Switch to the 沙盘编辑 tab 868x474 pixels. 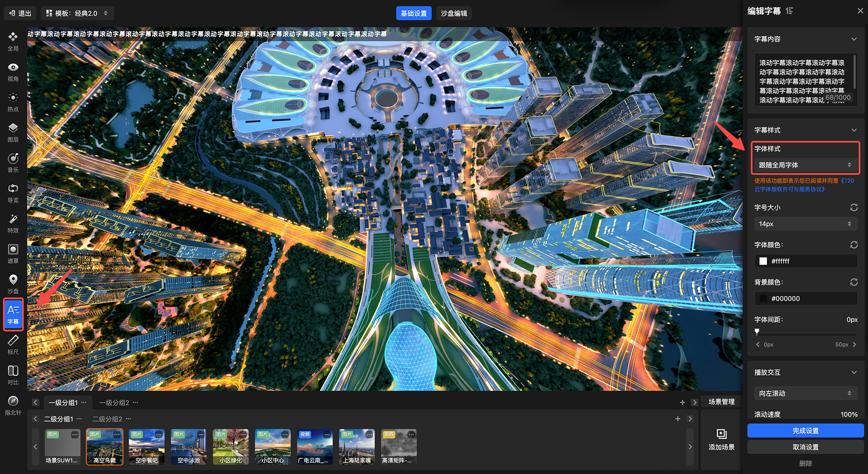click(x=454, y=13)
